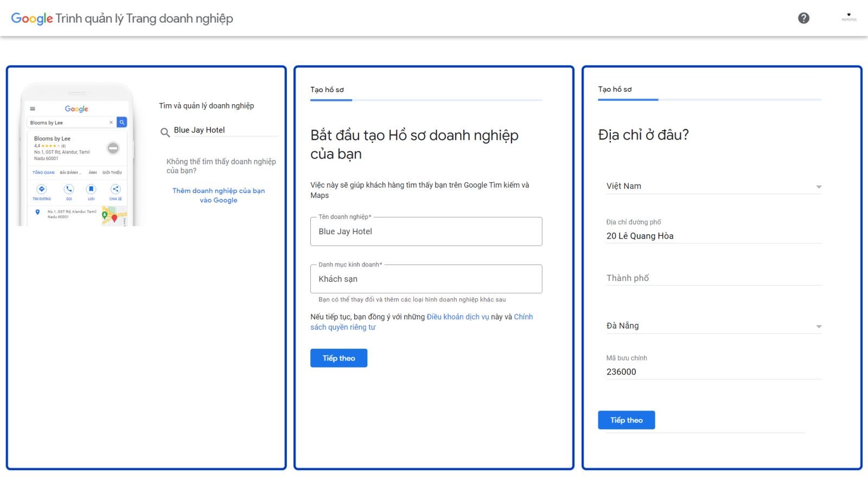Image resolution: width=868 pixels, height=488 pixels.
Task: Open the Việt Nam country dropdown
Action: (x=713, y=186)
